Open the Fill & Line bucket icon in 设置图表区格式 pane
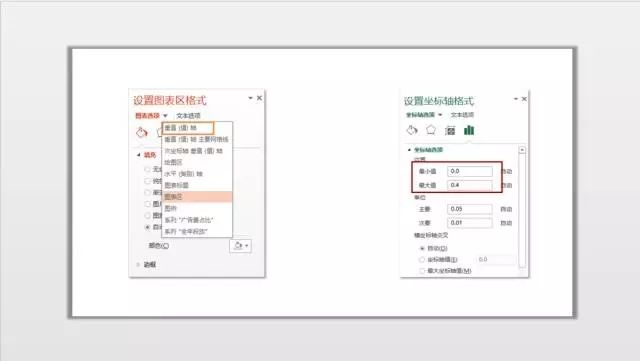The height and width of the screenshot is (361, 640). [x=142, y=132]
